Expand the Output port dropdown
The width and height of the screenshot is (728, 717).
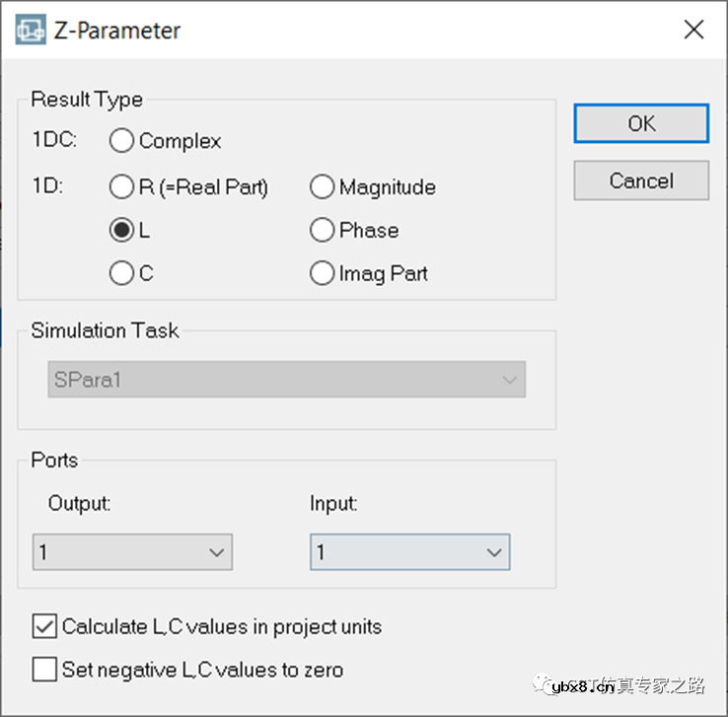(x=132, y=552)
